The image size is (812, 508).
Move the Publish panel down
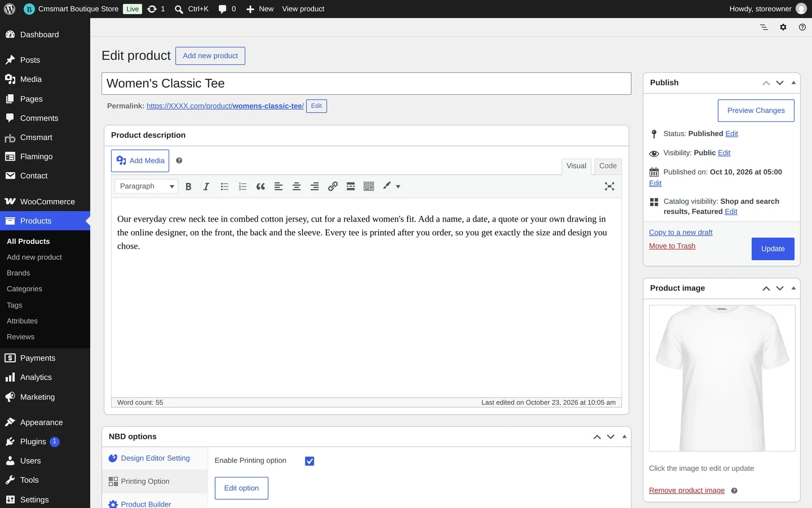[x=780, y=83]
